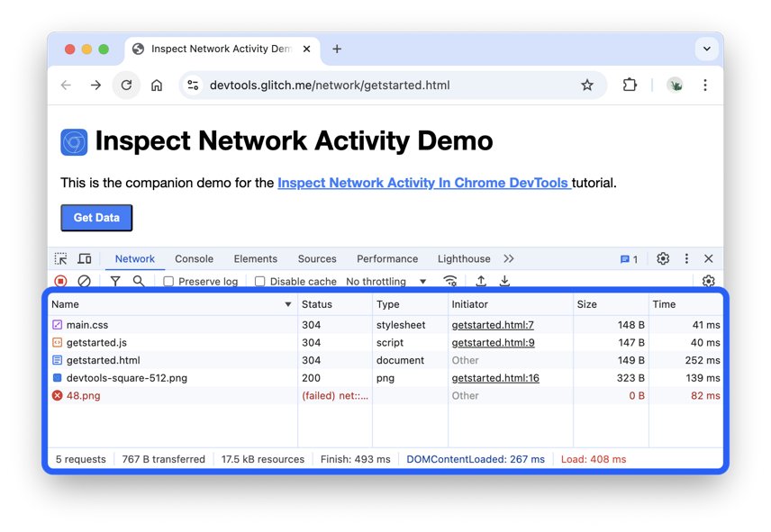Image resolution: width=771 pixels, height=532 pixels.
Task: Open DevTools settings gear icon
Action: coord(663,258)
